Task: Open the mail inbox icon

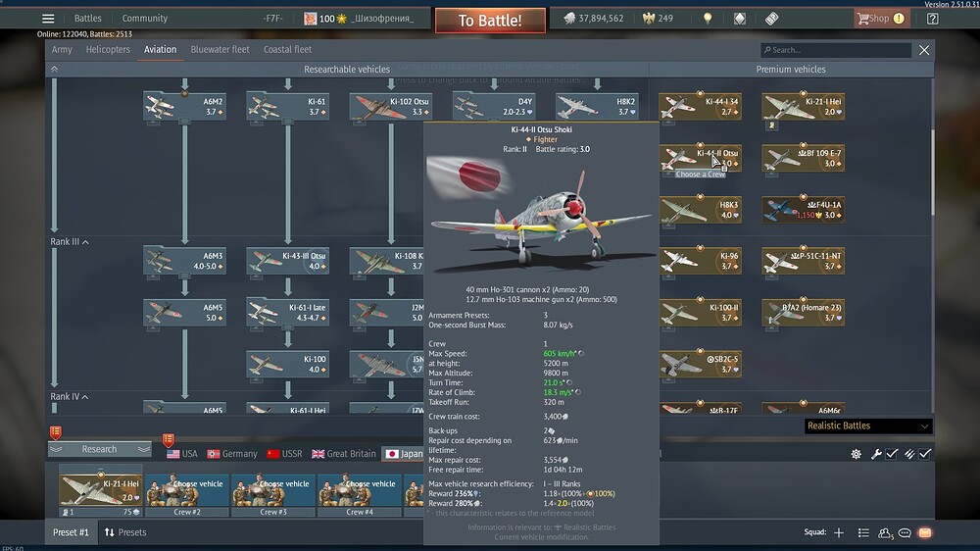Action: pos(924,532)
